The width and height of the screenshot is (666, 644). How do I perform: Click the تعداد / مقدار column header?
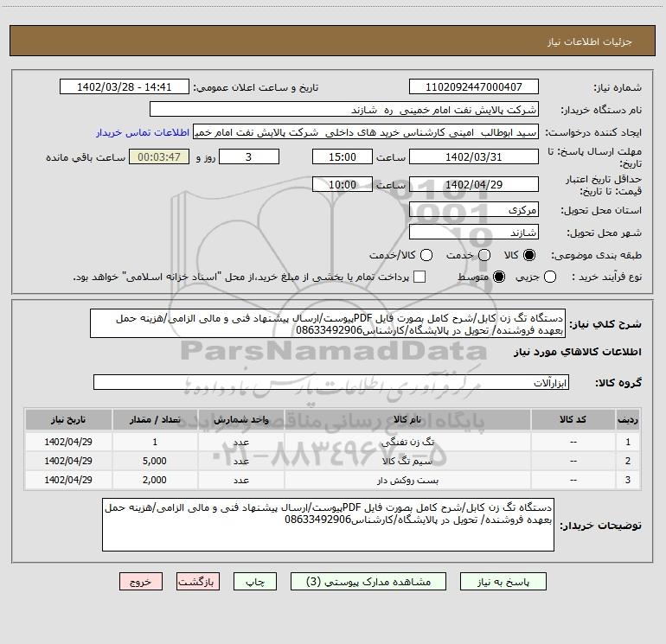click(x=155, y=420)
